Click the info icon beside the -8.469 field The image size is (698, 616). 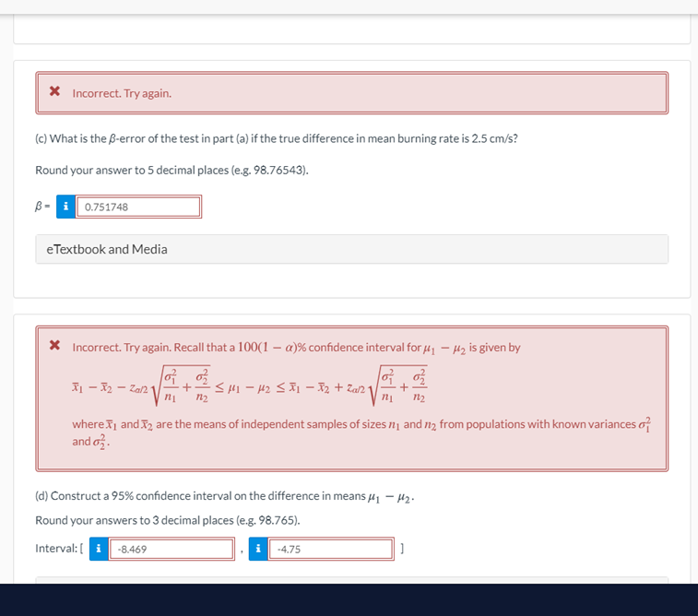99,549
